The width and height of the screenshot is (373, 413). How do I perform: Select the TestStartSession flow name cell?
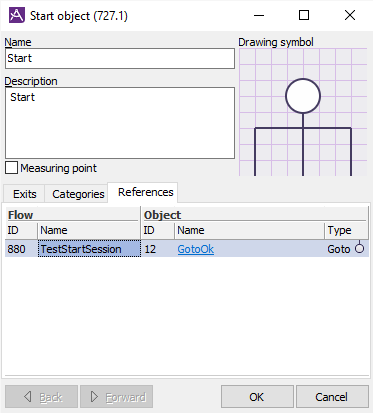point(89,249)
